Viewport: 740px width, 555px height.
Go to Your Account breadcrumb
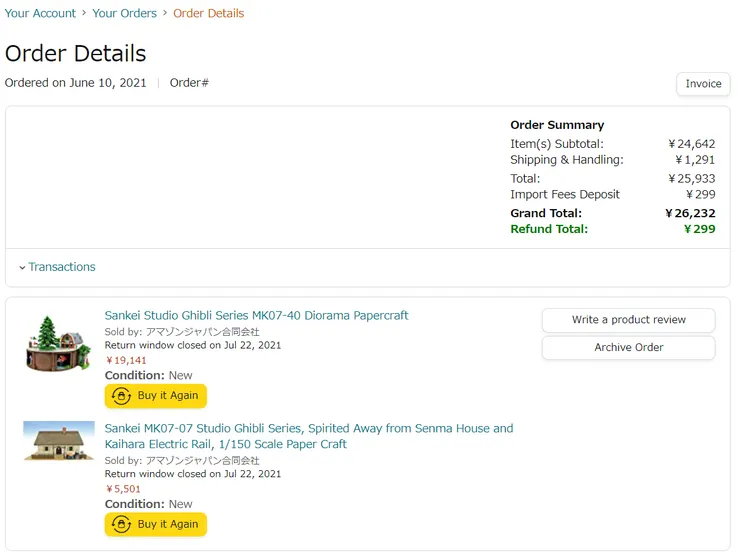point(40,13)
